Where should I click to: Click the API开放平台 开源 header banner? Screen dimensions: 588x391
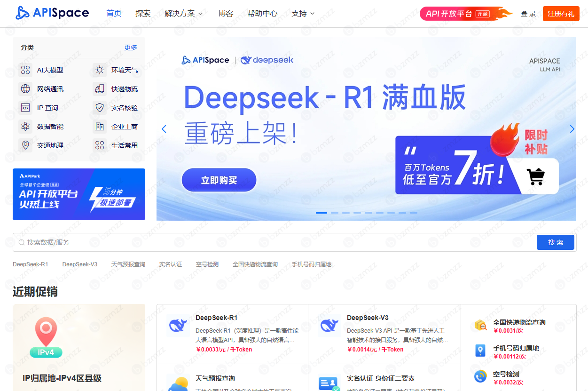465,14
